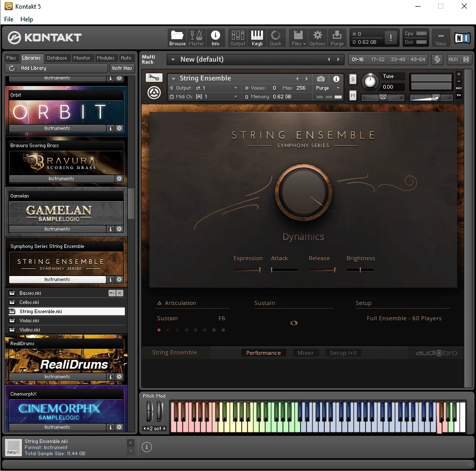Click the rack resize diamond icon
Image resolution: width=476 pixels, height=471 pixels.
(x=437, y=60)
